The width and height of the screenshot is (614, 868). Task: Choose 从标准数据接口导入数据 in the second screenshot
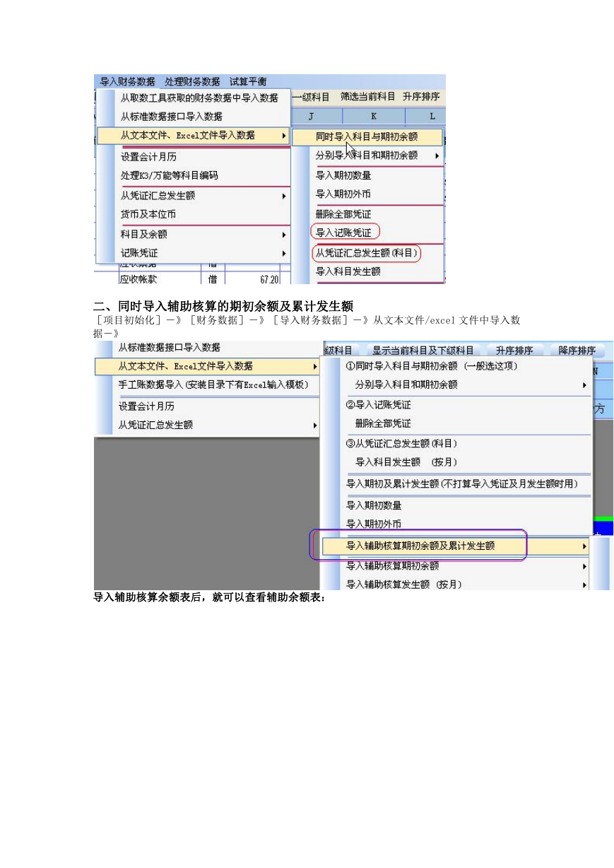[206, 347]
